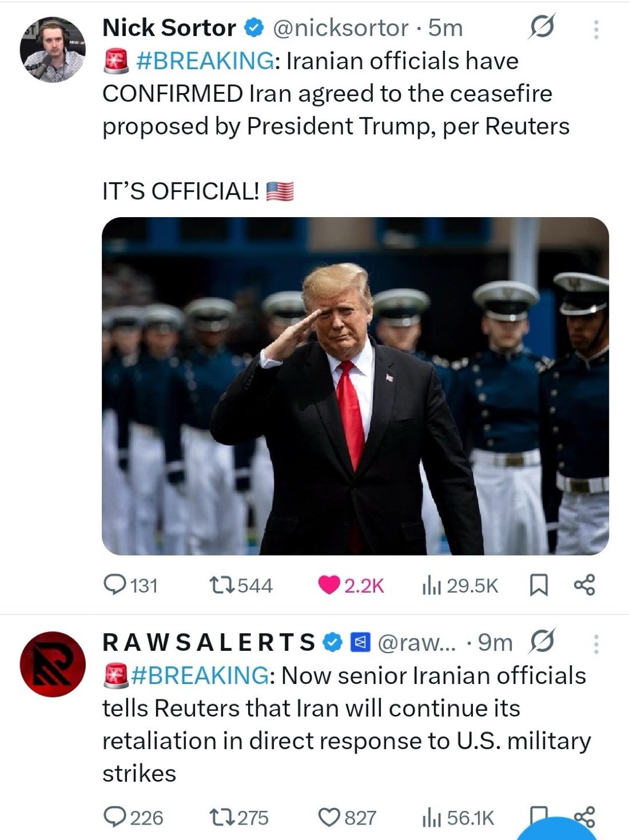Open Nick Sortor's profile picture
The image size is (629, 840).
pyautogui.click(x=53, y=50)
